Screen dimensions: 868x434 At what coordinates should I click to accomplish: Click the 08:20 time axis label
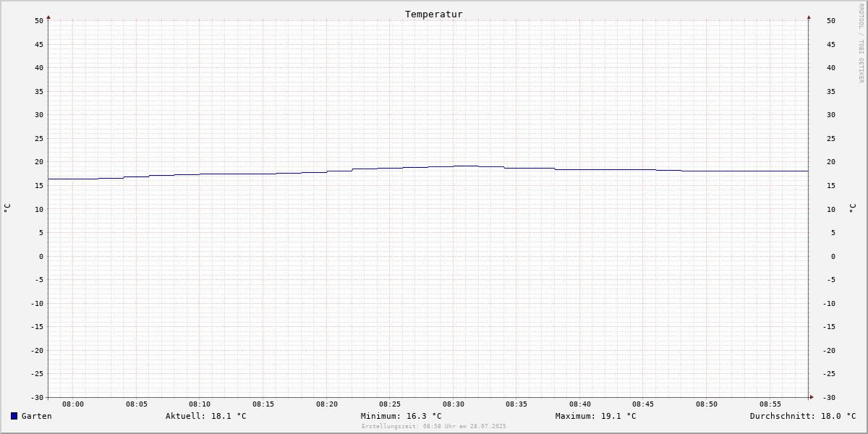[x=327, y=404]
